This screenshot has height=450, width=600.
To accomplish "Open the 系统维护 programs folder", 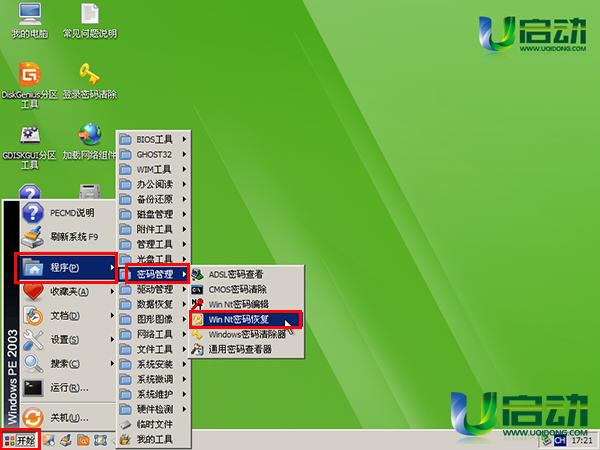I will tap(153, 394).
